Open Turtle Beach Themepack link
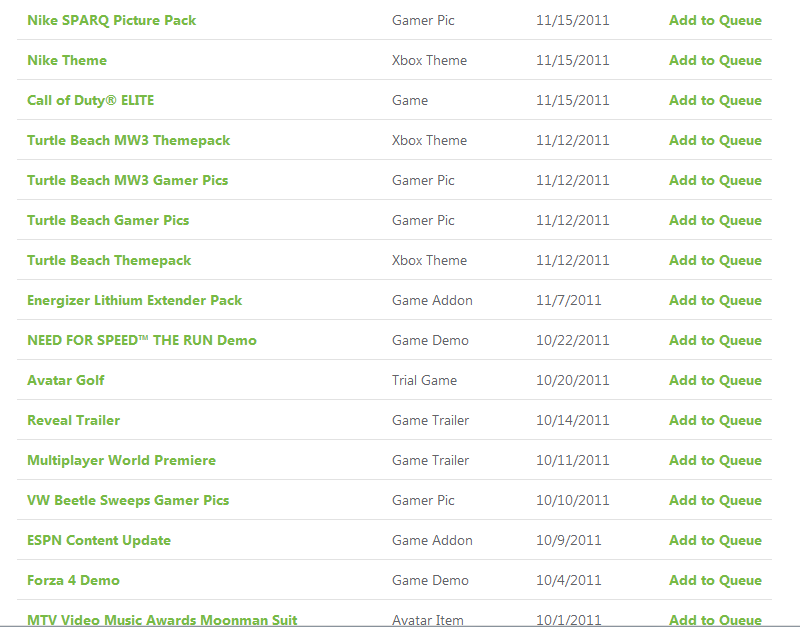This screenshot has width=800, height=627. point(109,260)
